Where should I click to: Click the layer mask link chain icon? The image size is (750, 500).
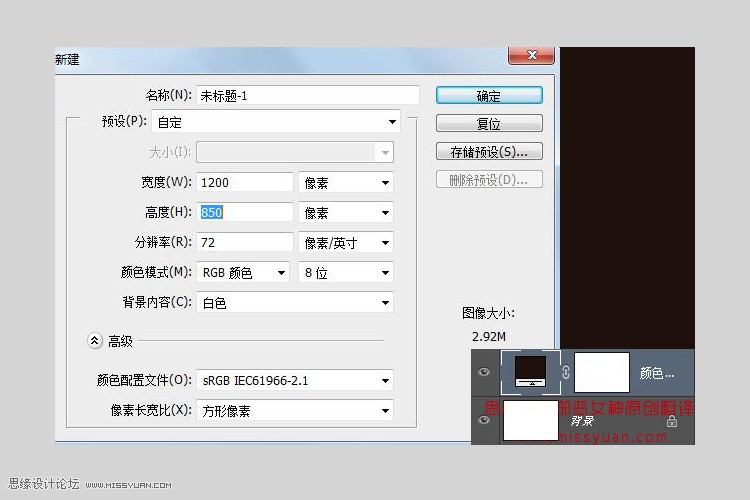point(566,372)
